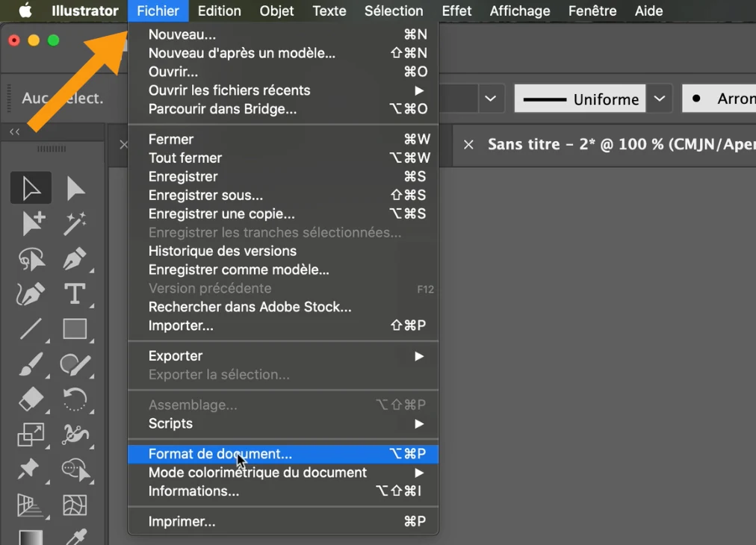This screenshot has height=545, width=756.
Task: Open the Fenêtre menu
Action: [592, 10]
